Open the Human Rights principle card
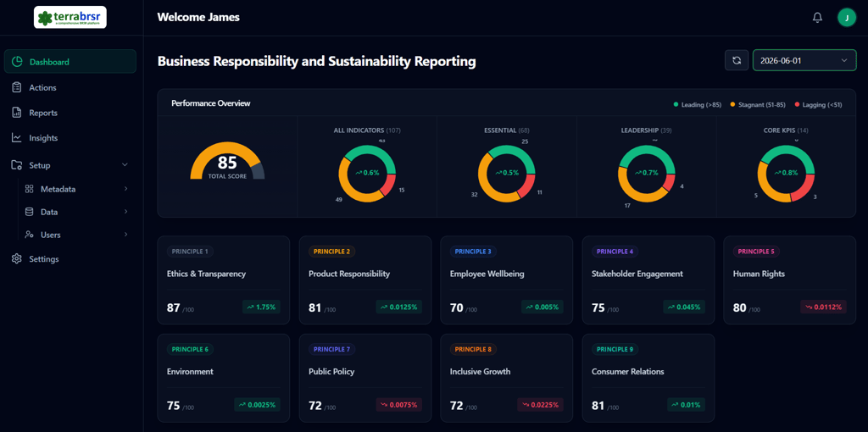The width and height of the screenshot is (868, 432). tap(788, 280)
